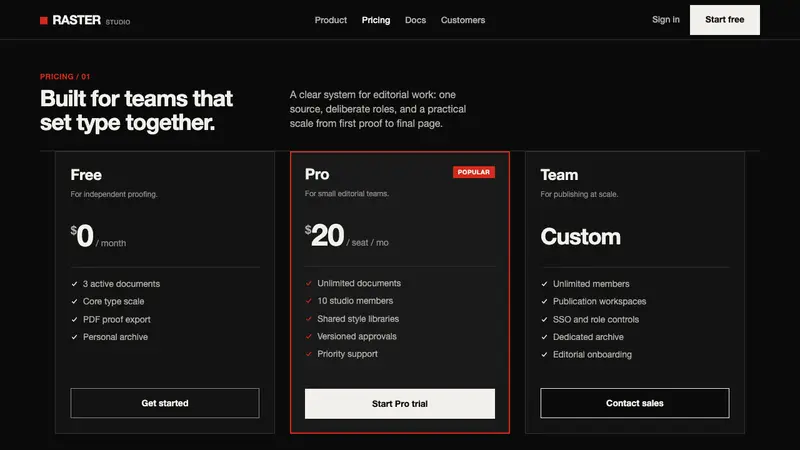This screenshot has height=450, width=800.
Task: Click the checkmark beside SSO and role controls
Action: point(544,319)
